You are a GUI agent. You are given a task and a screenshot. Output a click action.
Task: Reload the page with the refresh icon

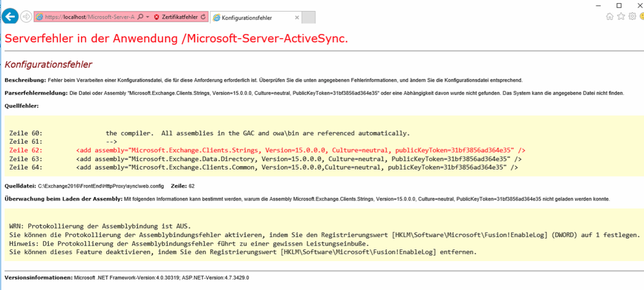coord(204,17)
